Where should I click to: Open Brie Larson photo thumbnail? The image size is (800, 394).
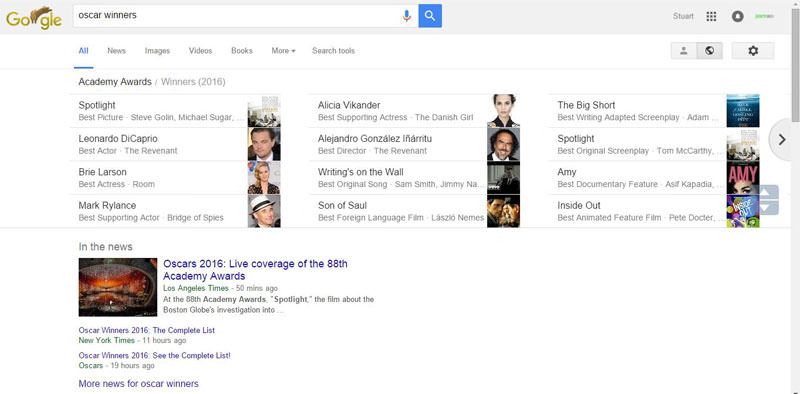[264, 178]
